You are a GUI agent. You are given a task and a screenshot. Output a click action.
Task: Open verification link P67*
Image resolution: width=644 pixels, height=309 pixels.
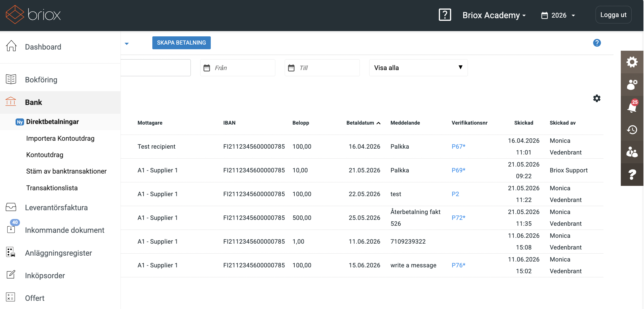pos(458,147)
